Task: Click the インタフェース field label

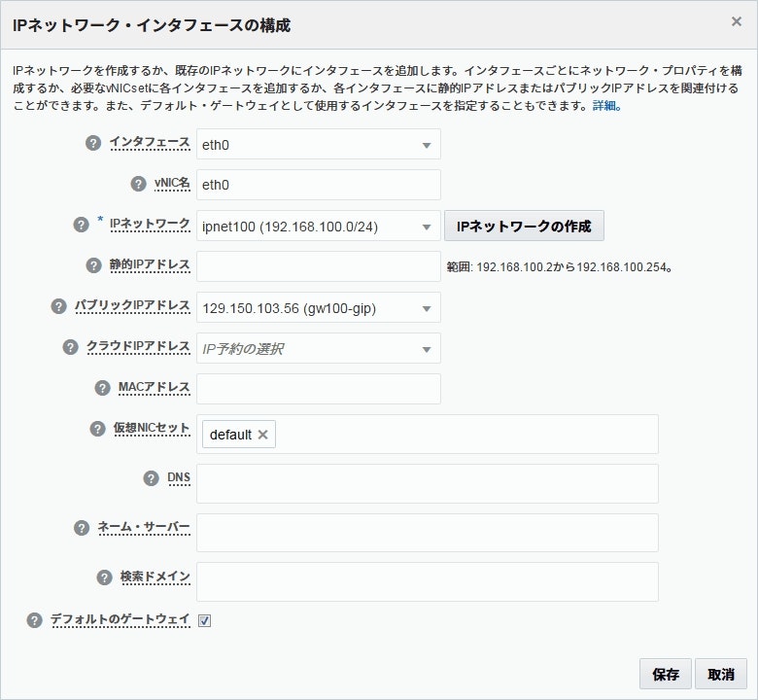Action: [150, 142]
